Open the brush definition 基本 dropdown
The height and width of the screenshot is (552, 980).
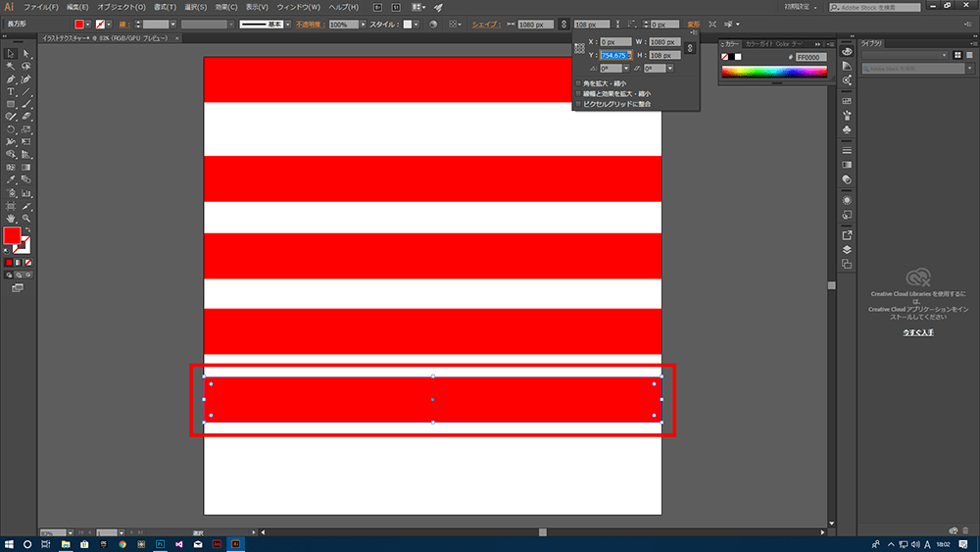tap(287, 25)
